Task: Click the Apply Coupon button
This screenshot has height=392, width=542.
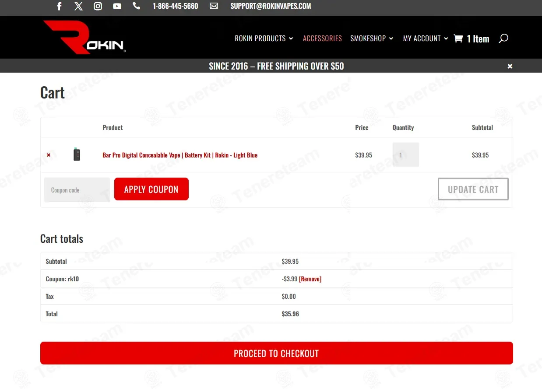Action: coord(151,189)
